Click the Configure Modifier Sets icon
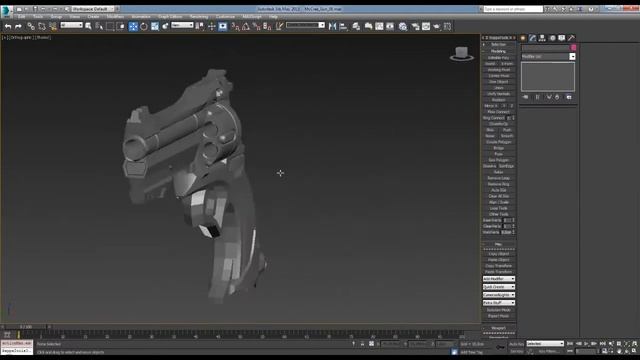Viewport: 640px width, 360px height. click(x=569, y=97)
